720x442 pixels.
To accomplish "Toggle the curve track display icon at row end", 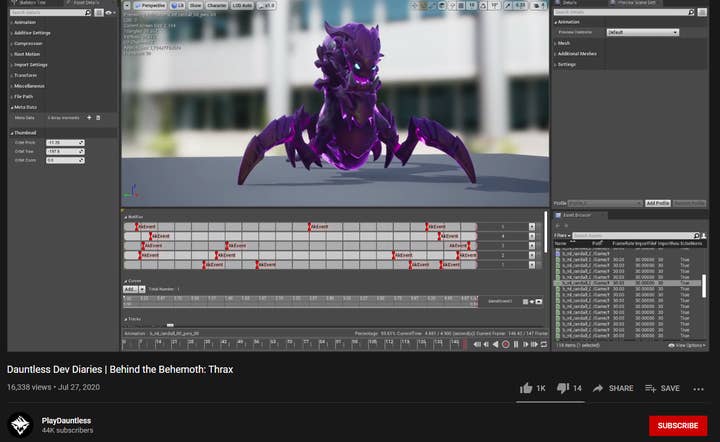I will pyautogui.click(x=539, y=302).
